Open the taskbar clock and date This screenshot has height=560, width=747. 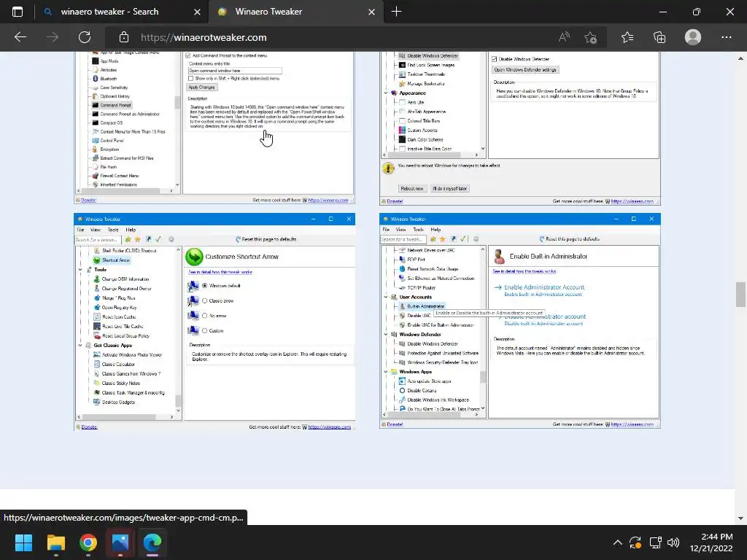coord(711,542)
